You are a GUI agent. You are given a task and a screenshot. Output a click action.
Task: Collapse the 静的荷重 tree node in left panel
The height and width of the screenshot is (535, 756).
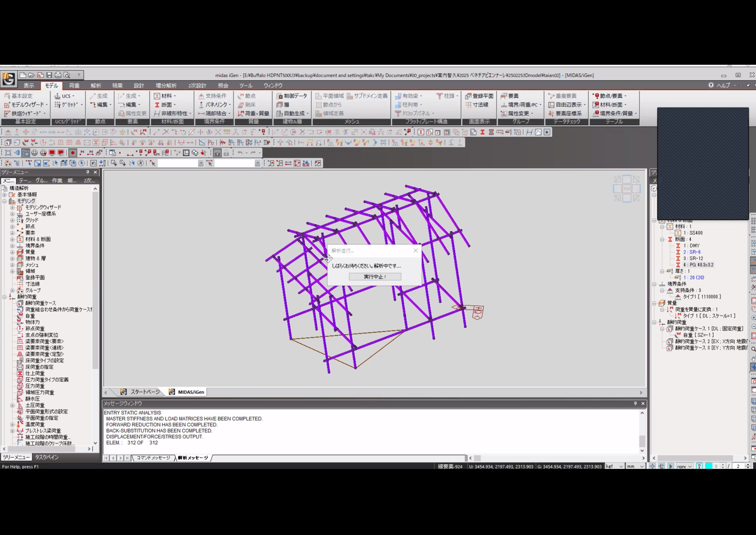pyautogui.click(x=4, y=297)
